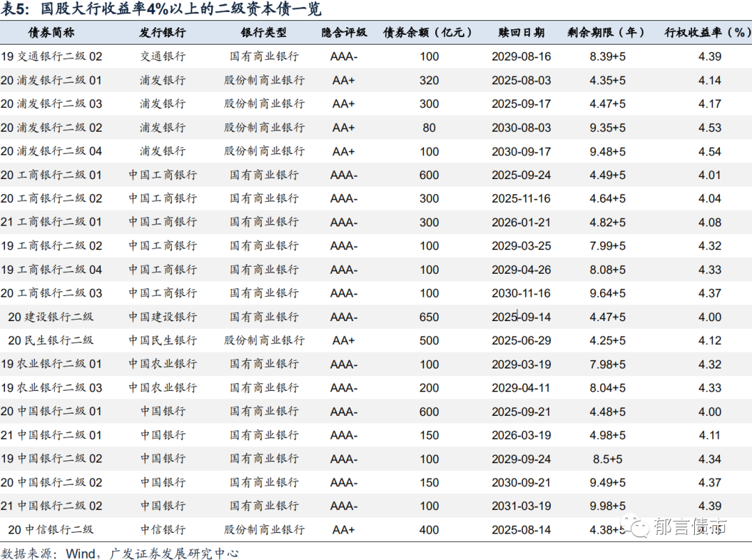Click bond name 19中国银行二级02
The height and width of the screenshot is (560, 752).
click(52, 459)
